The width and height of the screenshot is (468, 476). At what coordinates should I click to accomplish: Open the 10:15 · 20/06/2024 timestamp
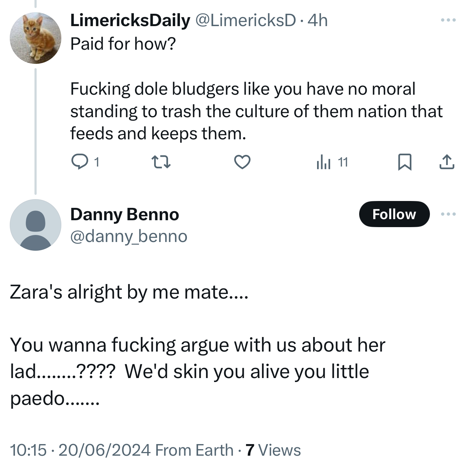[x=80, y=450]
